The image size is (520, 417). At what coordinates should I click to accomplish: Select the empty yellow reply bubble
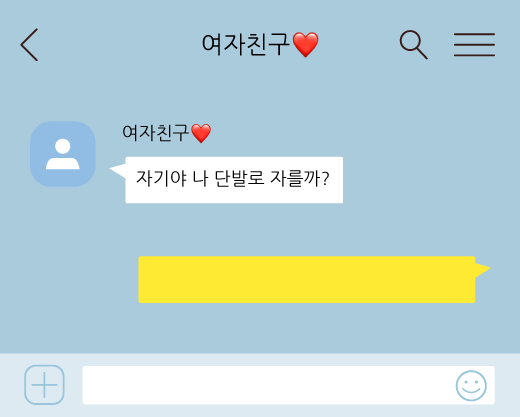pyautogui.click(x=307, y=279)
